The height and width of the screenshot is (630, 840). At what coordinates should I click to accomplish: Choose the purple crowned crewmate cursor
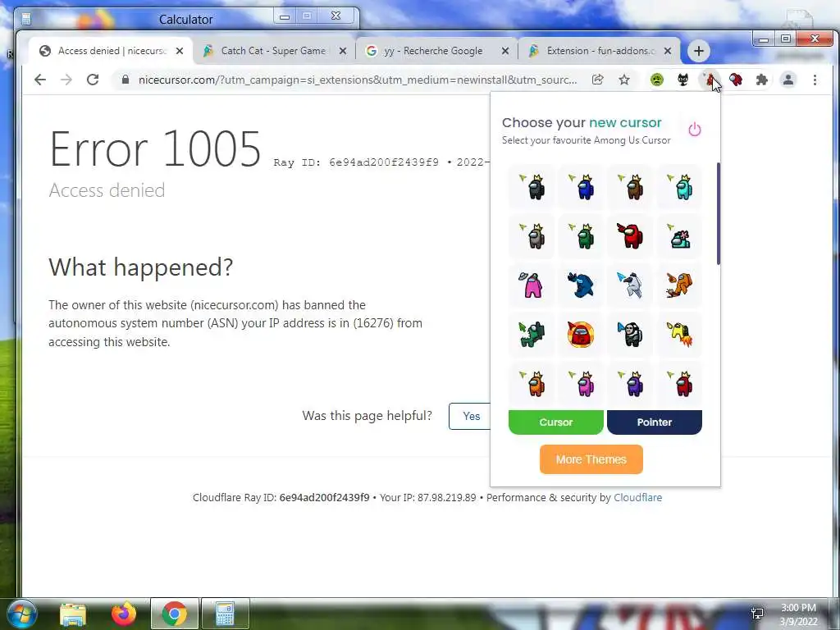tap(631, 384)
